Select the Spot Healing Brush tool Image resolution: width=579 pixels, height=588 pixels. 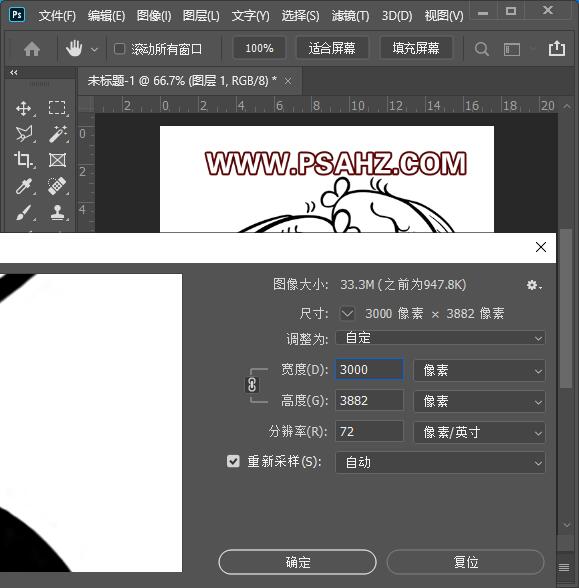coord(57,186)
